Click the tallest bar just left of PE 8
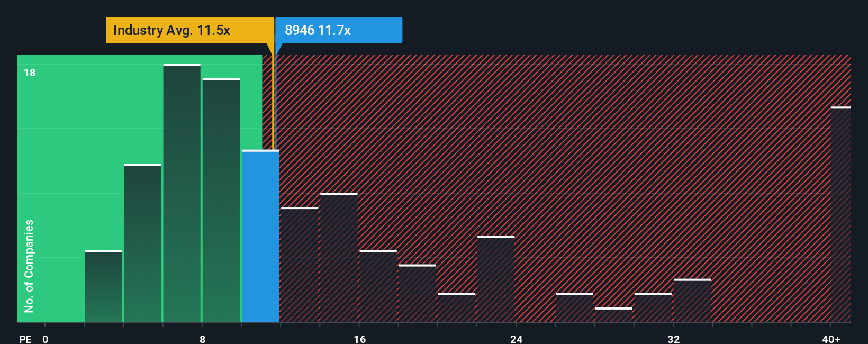 [x=182, y=193]
